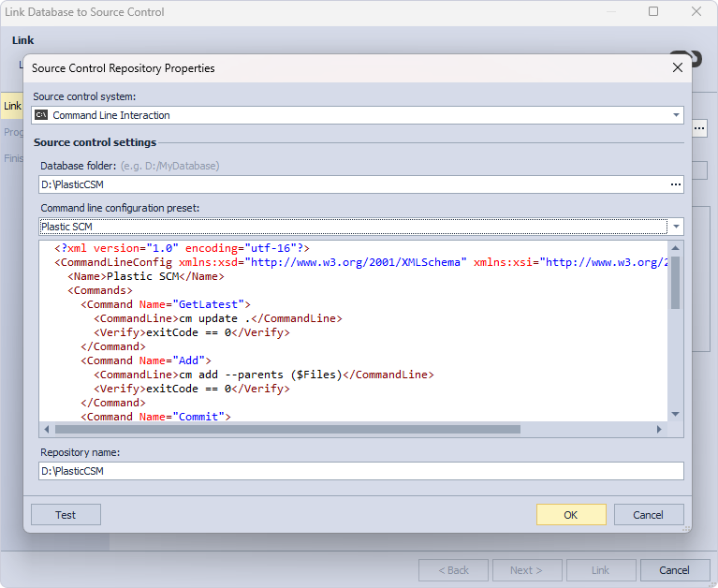Browse for database folder with ellipsis button
This screenshot has height=588, width=718.
(675, 184)
